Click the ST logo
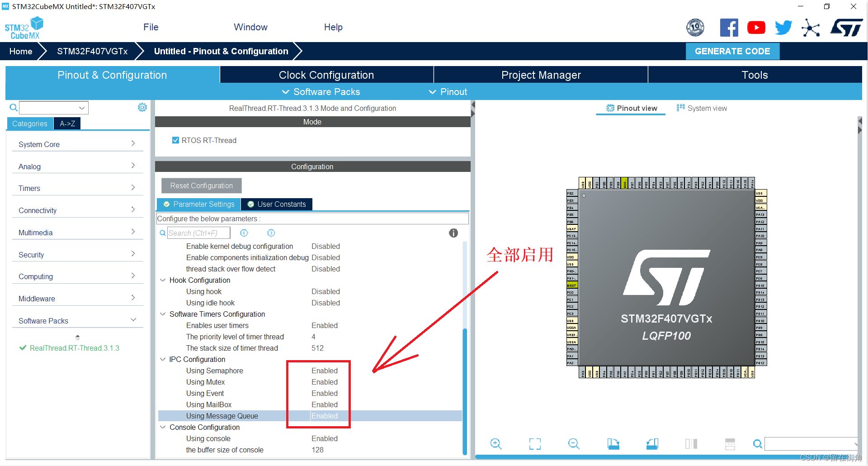Viewport: 868px width, 466px height. 846,28
